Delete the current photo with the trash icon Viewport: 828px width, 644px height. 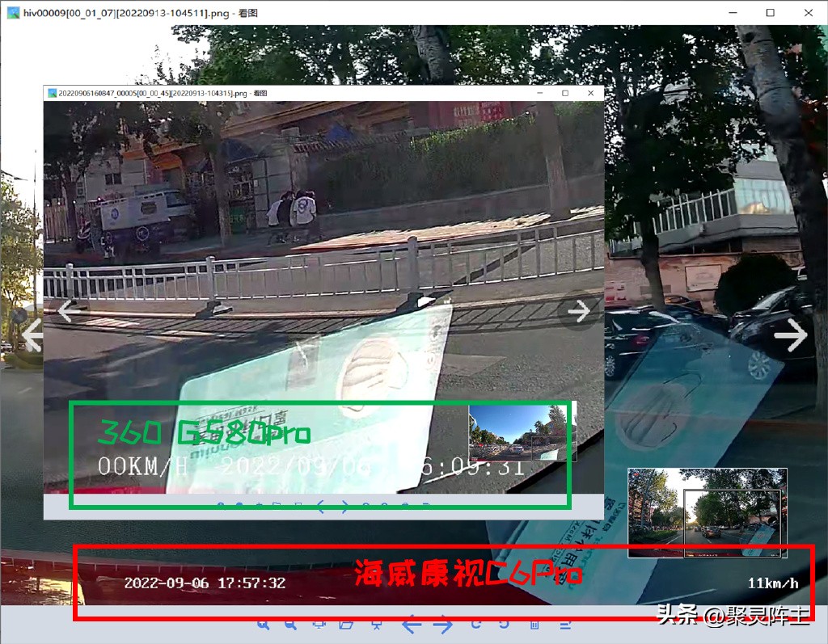(x=535, y=625)
